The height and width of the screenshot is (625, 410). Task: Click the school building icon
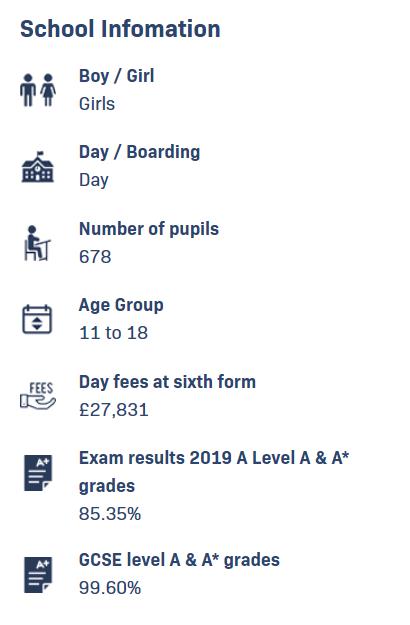(x=37, y=167)
